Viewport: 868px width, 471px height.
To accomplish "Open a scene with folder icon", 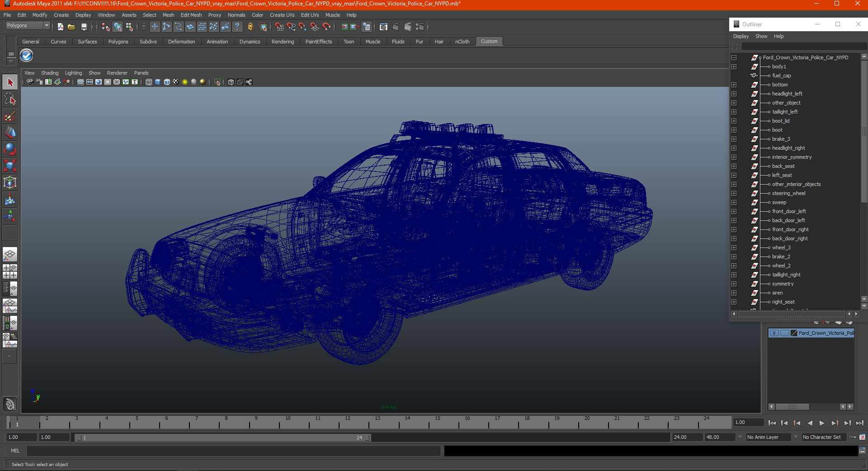I will pyautogui.click(x=71, y=27).
